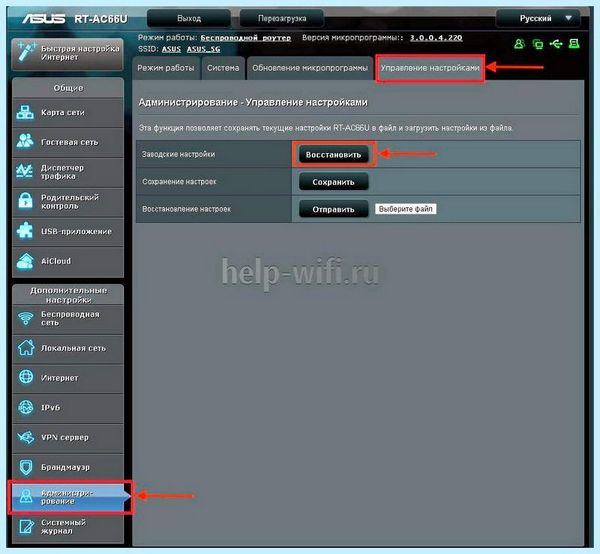This screenshot has height=554, width=600.
Task: Click Восстановить to restore factory settings
Action: tap(333, 155)
